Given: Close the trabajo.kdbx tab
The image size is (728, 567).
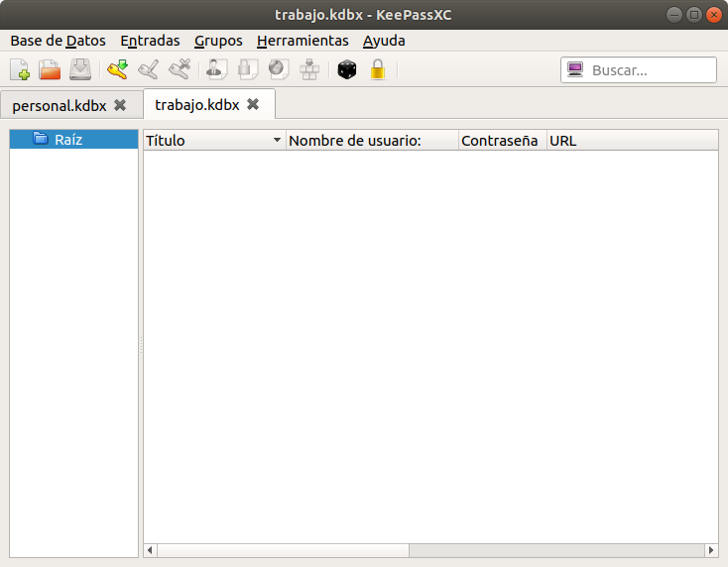Looking at the screenshot, I should [x=253, y=104].
